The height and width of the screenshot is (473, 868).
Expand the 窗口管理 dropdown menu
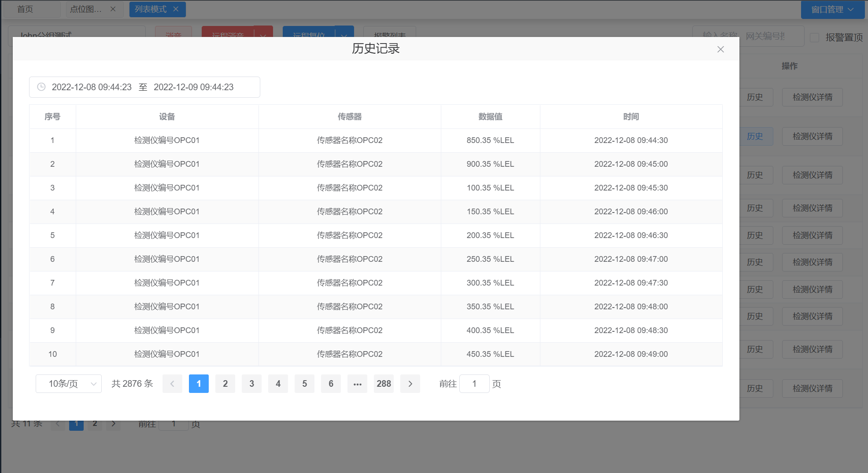click(x=832, y=9)
